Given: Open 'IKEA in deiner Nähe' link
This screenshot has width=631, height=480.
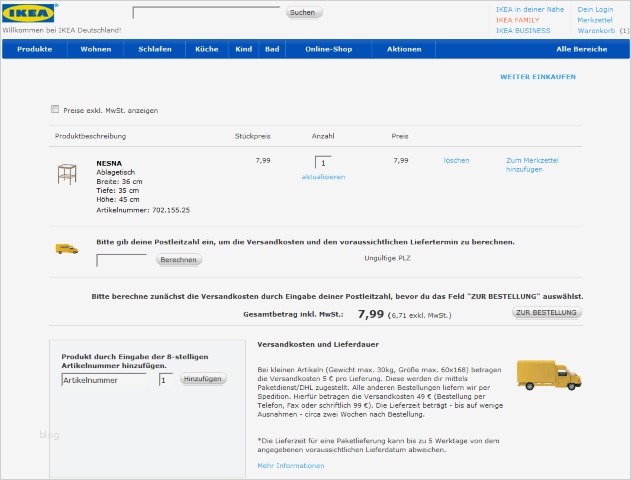Looking at the screenshot, I should click(x=530, y=9).
